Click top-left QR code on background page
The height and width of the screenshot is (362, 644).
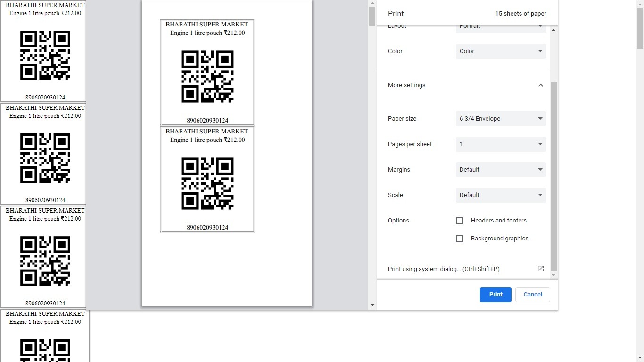(x=45, y=55)
